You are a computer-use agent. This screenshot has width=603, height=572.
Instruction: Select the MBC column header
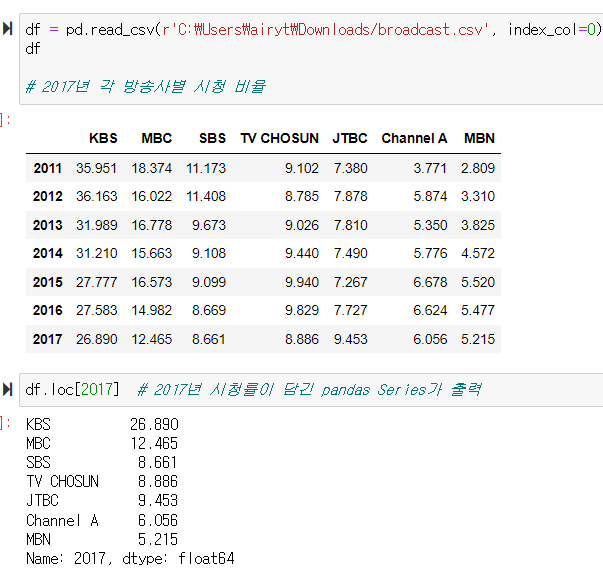157,138
